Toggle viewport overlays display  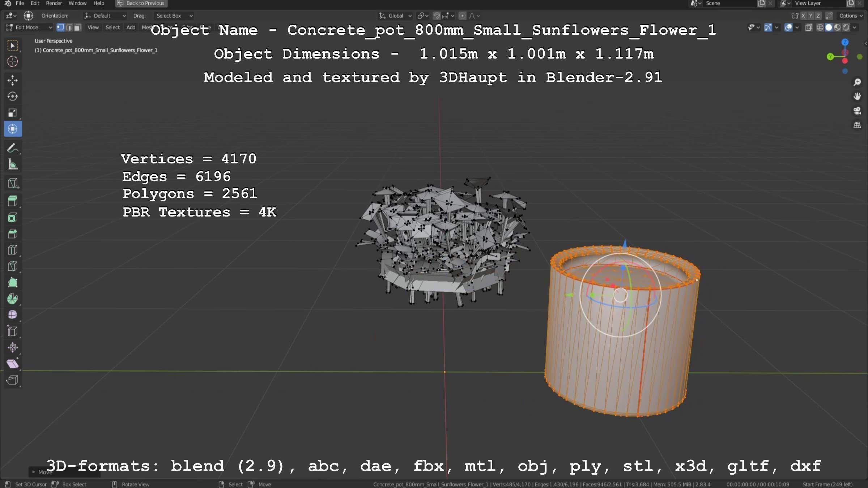tap(788, 27)
